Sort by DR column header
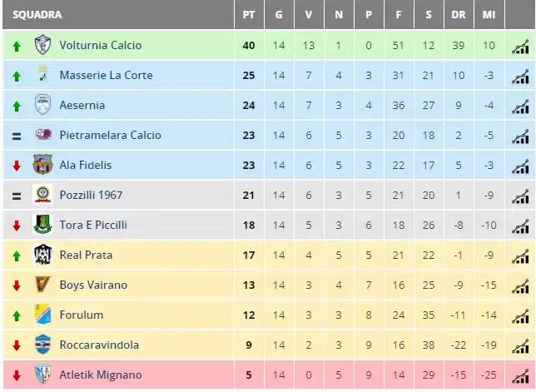The height and width of the screenshot is (392, 536). 459,15
